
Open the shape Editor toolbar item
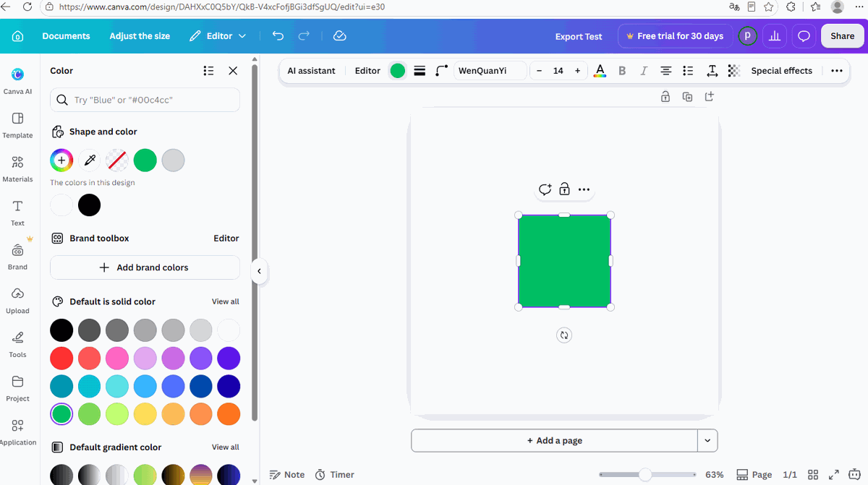click(367, 71)
